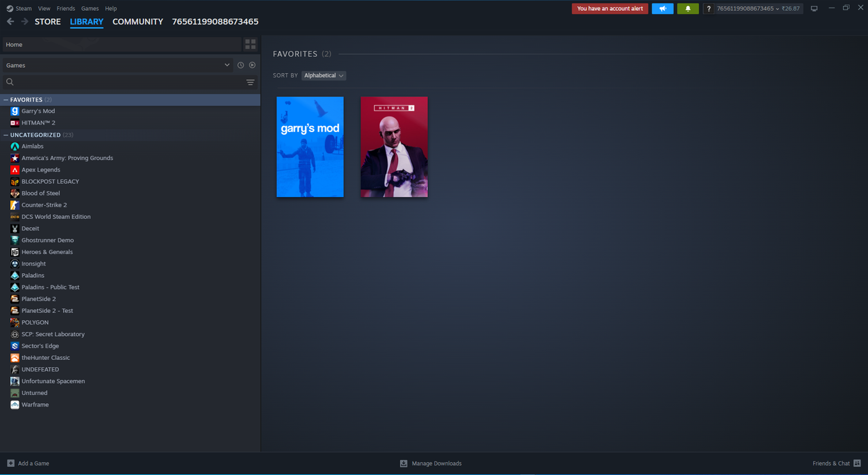Click the back navigation arrow
Screen dimensions: 868x475
(x=10, y=22)
